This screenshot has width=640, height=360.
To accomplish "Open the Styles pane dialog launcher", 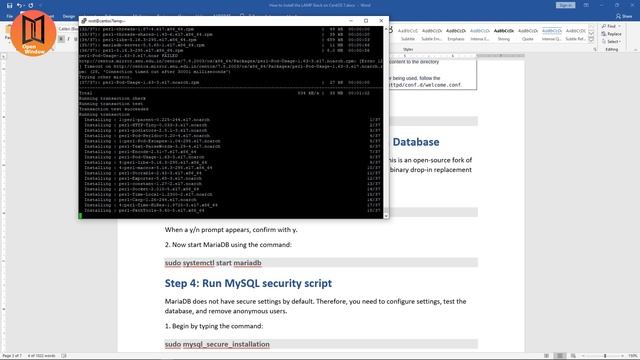I will tap(594, 49).
